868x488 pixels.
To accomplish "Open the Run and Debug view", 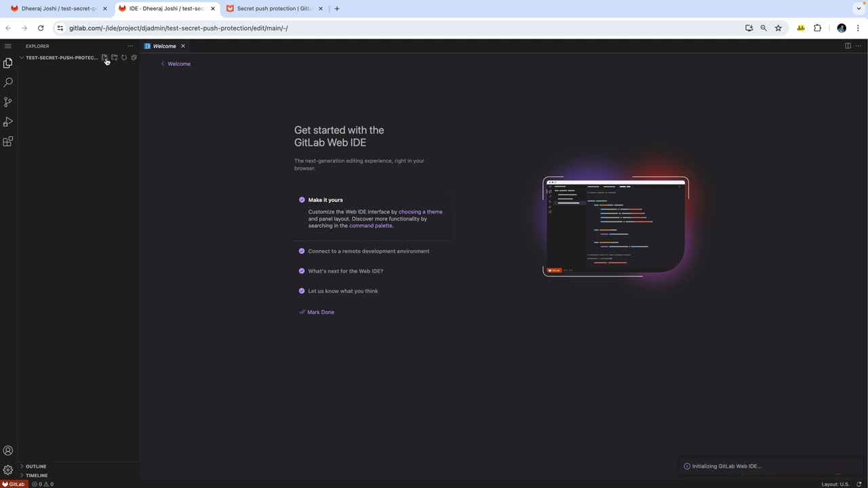I will click(7, 122).
